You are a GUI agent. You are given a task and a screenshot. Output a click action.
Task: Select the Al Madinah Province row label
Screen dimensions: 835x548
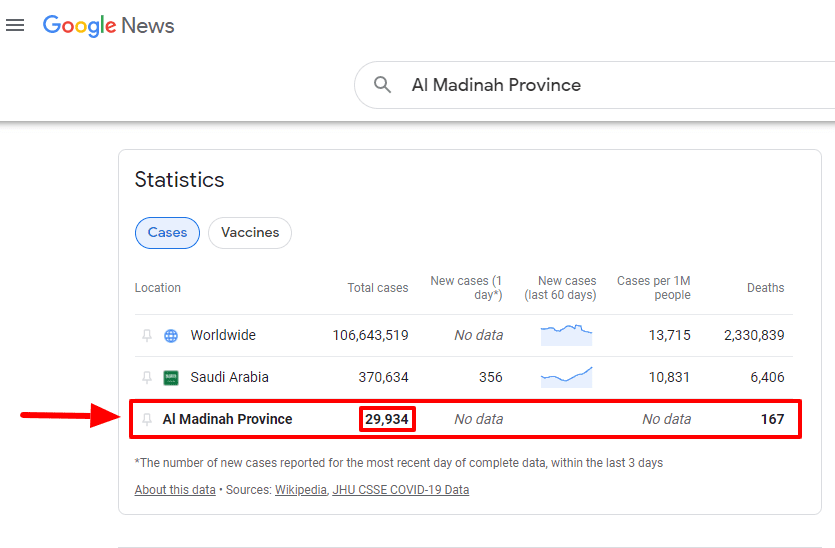[x=227, y=419]
